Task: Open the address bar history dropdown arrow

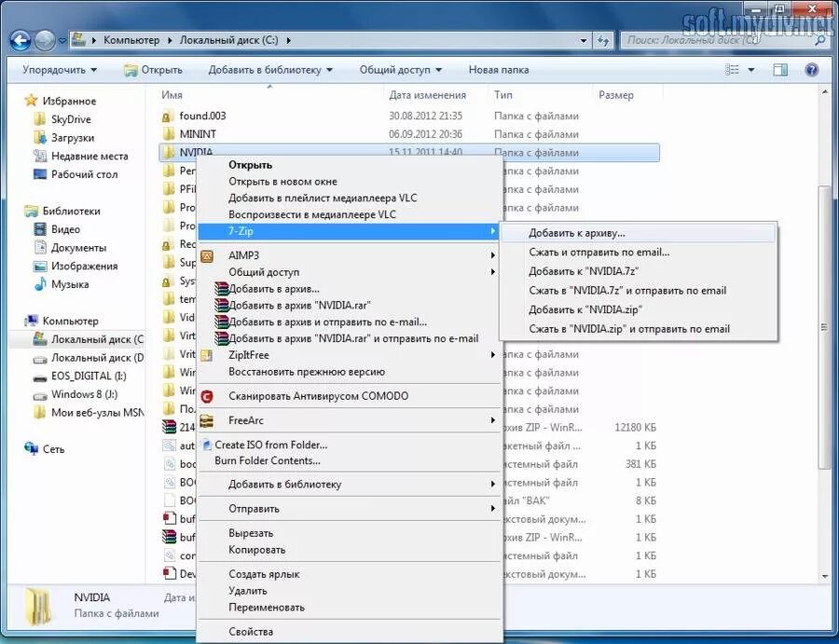Action: click(584, 41)
